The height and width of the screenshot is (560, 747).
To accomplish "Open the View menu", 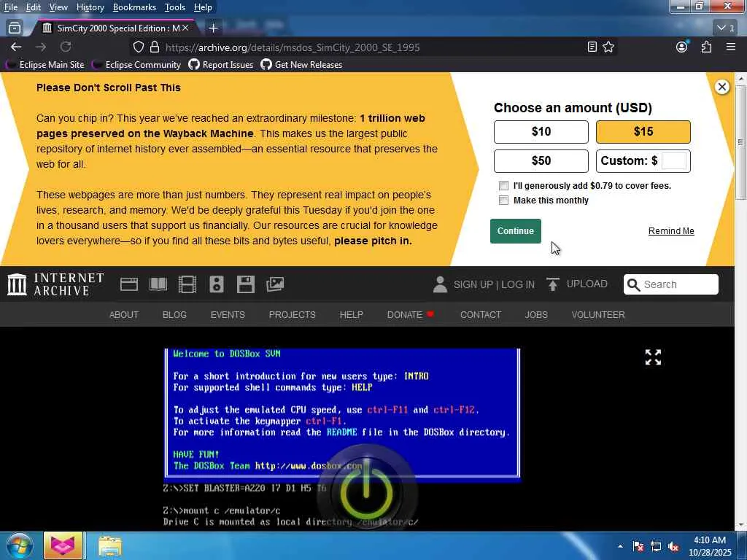I will (x=58, y=7).
